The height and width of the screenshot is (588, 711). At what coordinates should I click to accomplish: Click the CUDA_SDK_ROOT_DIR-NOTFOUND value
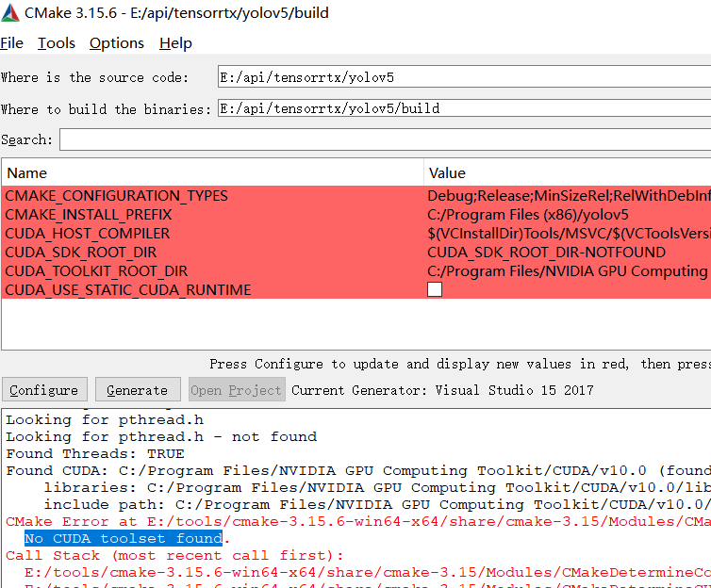pyautogui.click(x=546, y=252)
